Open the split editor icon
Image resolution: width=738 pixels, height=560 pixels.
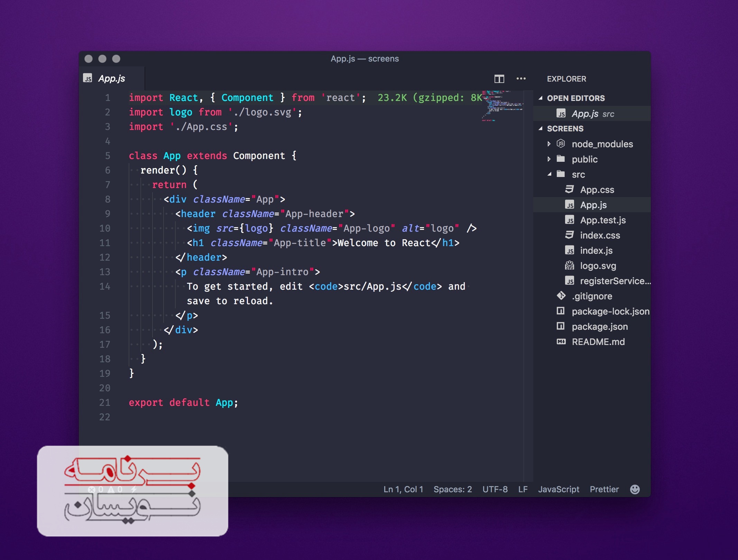tap(499, 79)
